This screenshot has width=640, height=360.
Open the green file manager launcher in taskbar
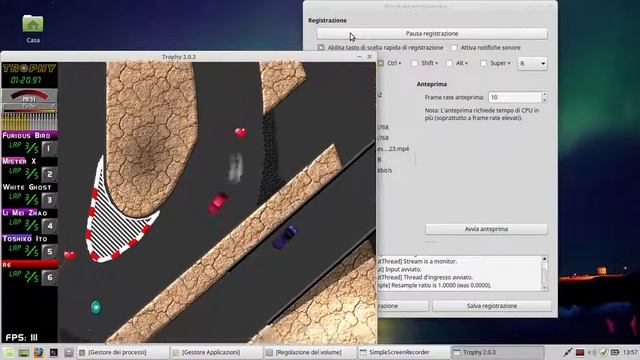(x=23, y=352)
